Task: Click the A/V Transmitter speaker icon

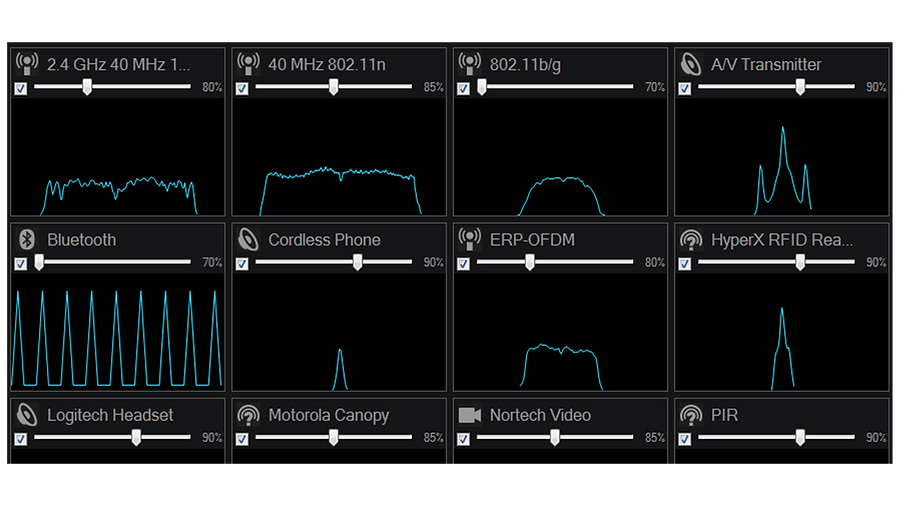Action: (691, 65)
